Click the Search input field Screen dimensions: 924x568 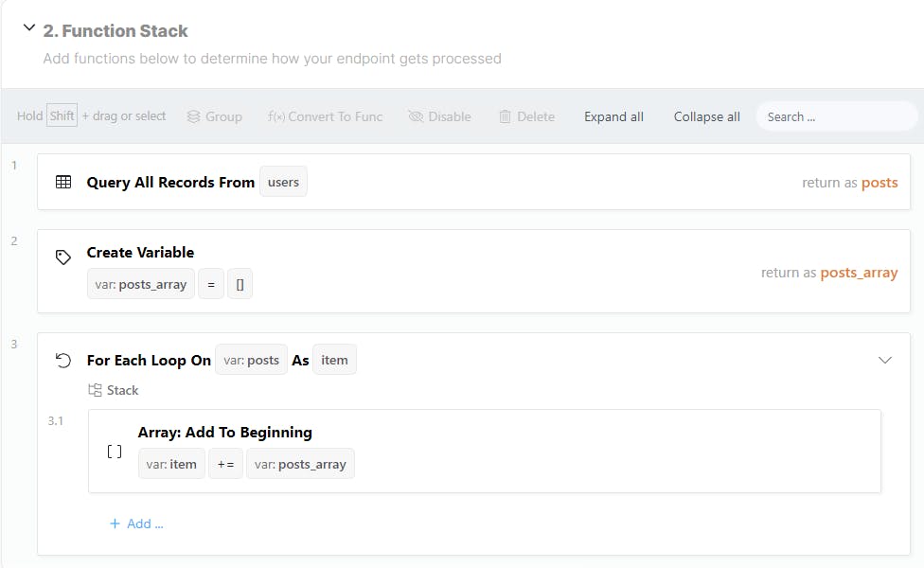tap(837, 116)
